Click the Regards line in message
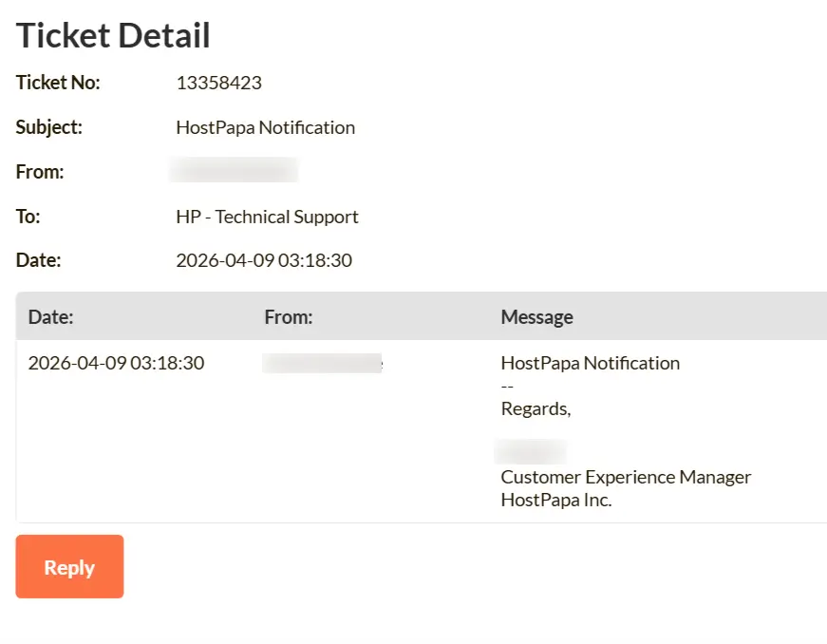This screenshot has height=644, width=827. (536, 409)
